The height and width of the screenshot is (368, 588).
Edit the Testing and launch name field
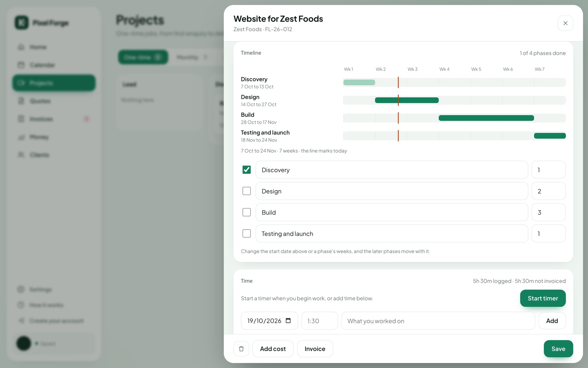pyautogui.click(x=392, y=233)
